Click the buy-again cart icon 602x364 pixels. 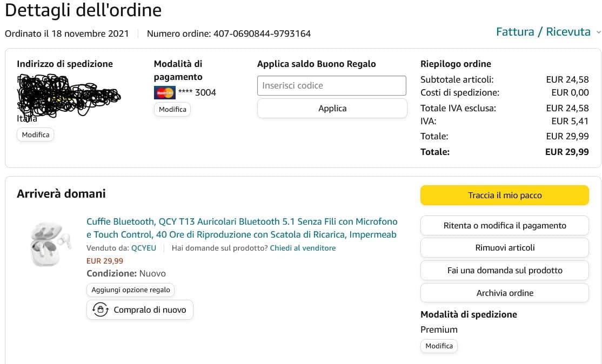pos(101,309)
